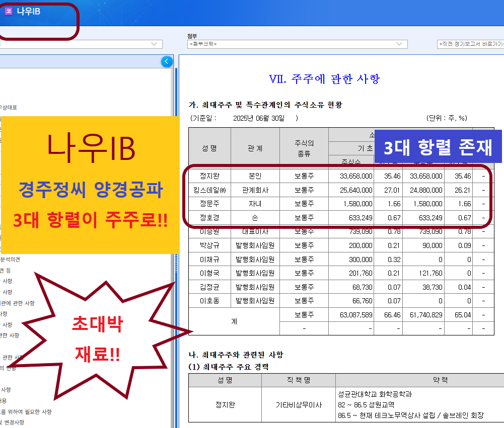
Task: Click the 킹스데일㈜ row name cell
Action: (x=209, y=190)
